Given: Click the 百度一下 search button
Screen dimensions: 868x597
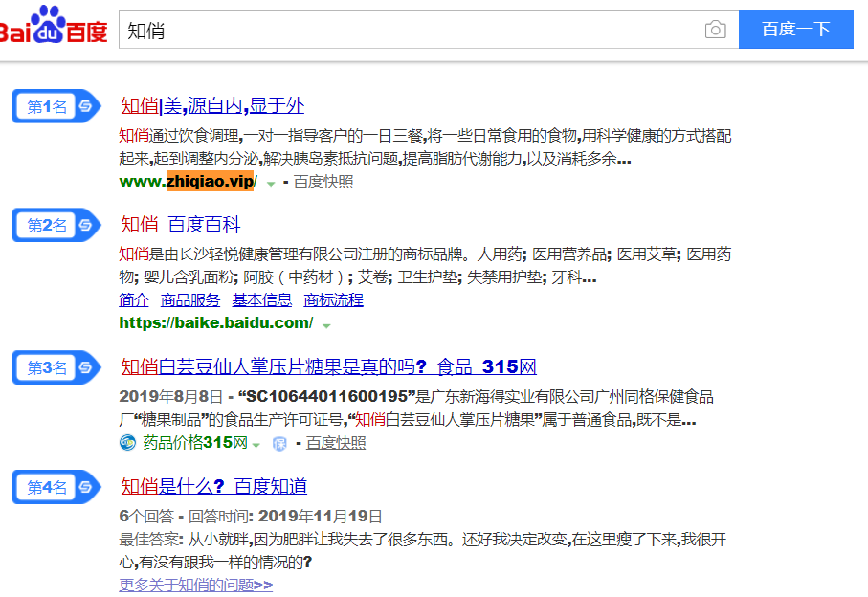Looking at the screenshot, I should (x=796, y=30).
